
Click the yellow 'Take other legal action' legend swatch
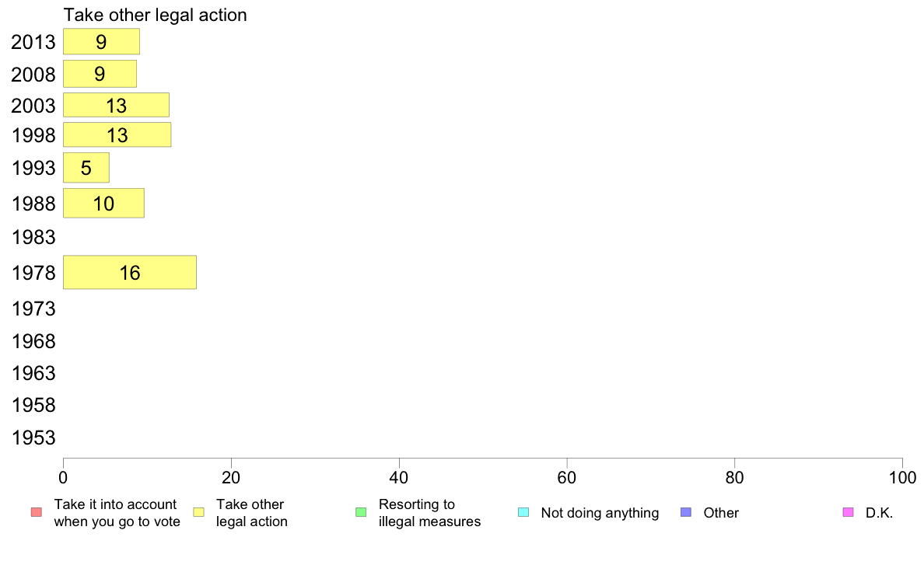[x=198, y=512]
